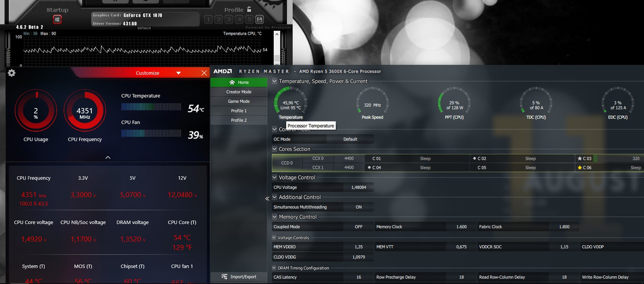The width and height of the screenshot is (644, 284).
Task: Click the CPU Temperature level bar
Action: (x=151, y=107)
